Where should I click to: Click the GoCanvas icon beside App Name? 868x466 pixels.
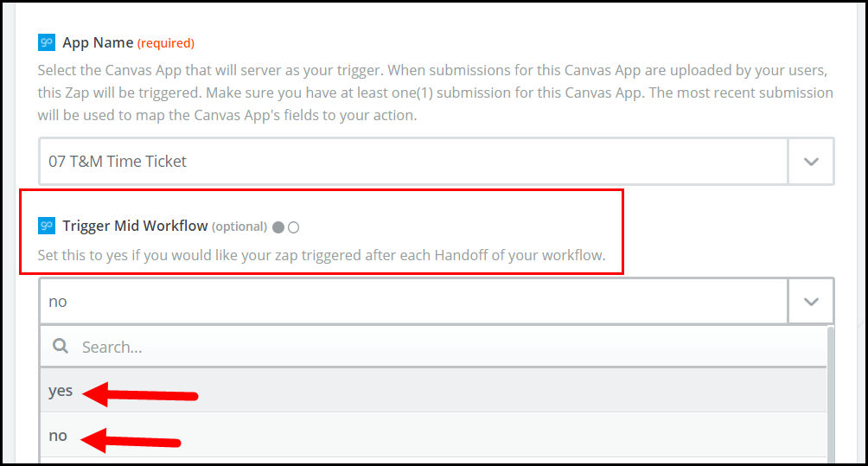point(47,42)
